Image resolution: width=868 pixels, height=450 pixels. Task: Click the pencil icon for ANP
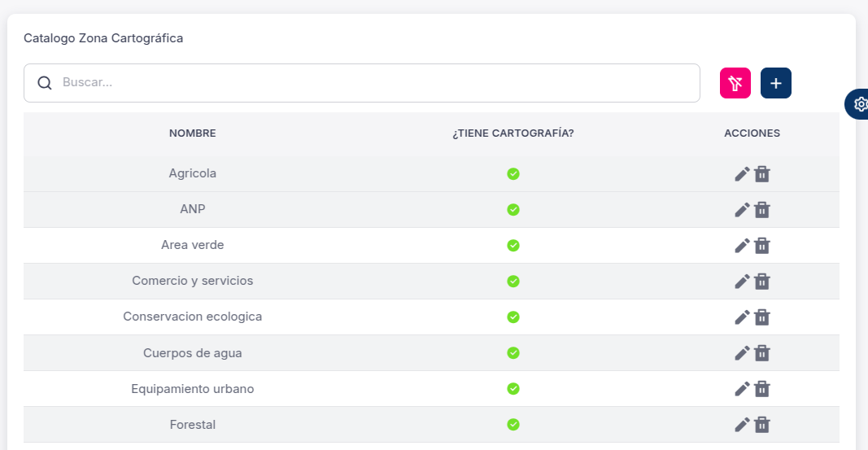742,210
